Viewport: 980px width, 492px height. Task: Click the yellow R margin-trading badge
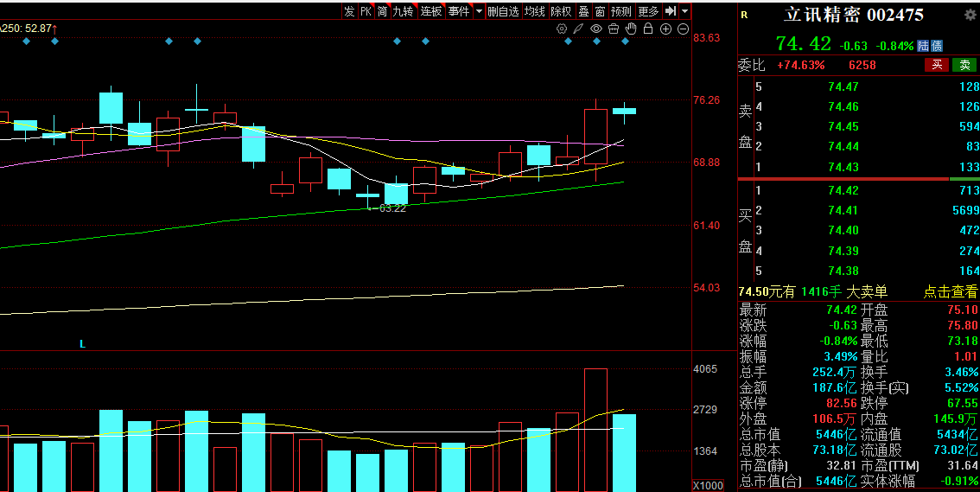click(744, 15)
